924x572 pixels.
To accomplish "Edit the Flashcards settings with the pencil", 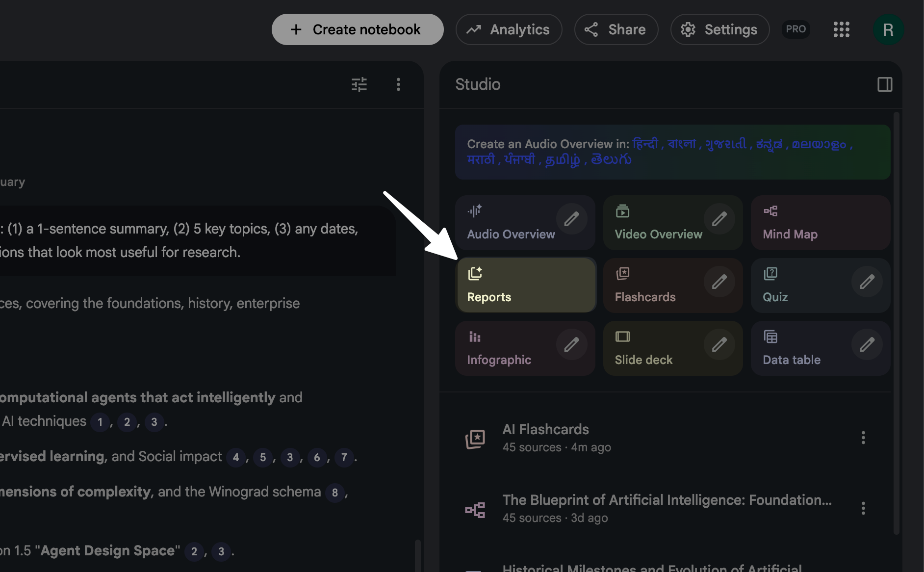I will tap(720, 281).
